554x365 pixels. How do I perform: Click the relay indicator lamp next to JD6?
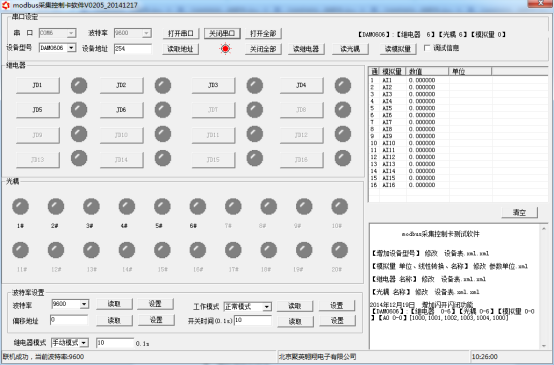pos(163,110)
